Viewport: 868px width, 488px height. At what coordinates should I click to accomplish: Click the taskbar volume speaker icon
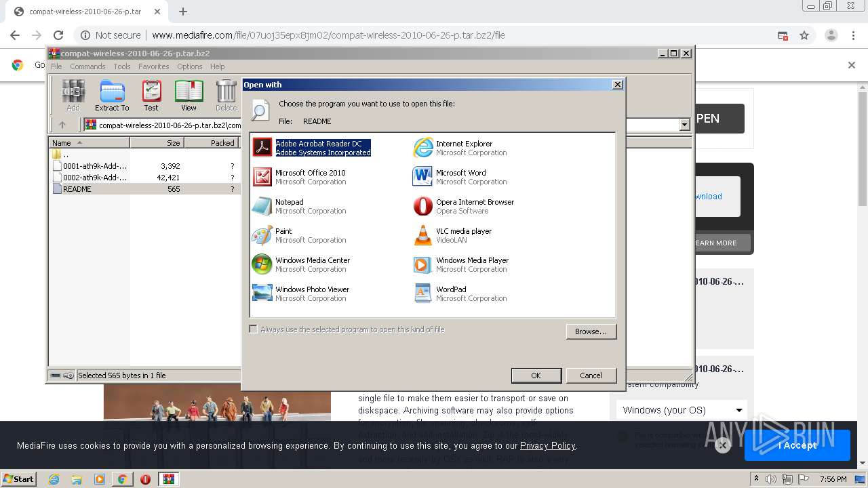click(x=770, y=479)
